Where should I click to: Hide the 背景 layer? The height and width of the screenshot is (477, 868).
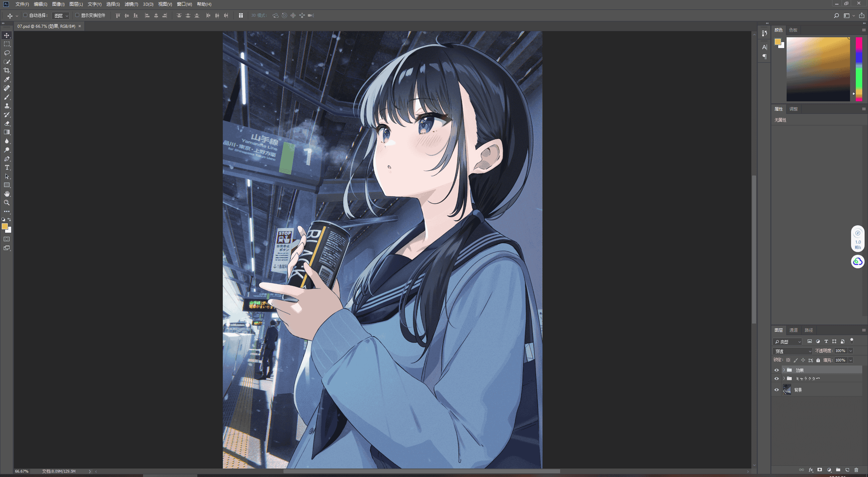tap(776, 390)
